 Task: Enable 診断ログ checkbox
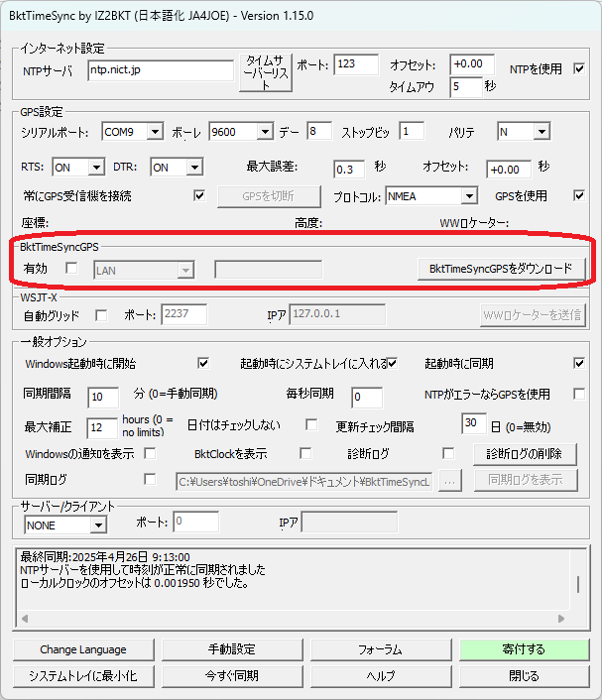click(x=448, y=453)
